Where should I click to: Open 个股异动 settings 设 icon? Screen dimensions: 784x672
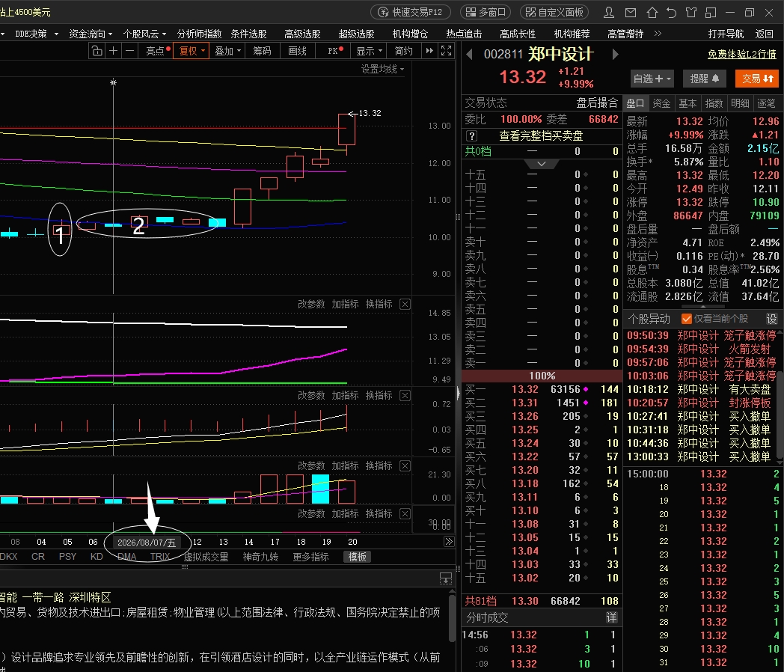click(771, 319)
